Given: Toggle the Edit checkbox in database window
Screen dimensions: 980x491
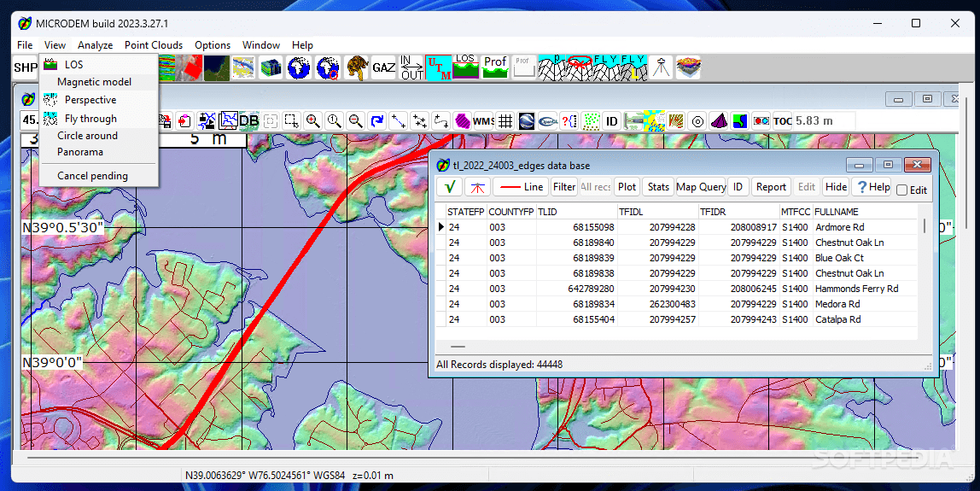Looking at the screenshot, I should (x=901, y=190).
